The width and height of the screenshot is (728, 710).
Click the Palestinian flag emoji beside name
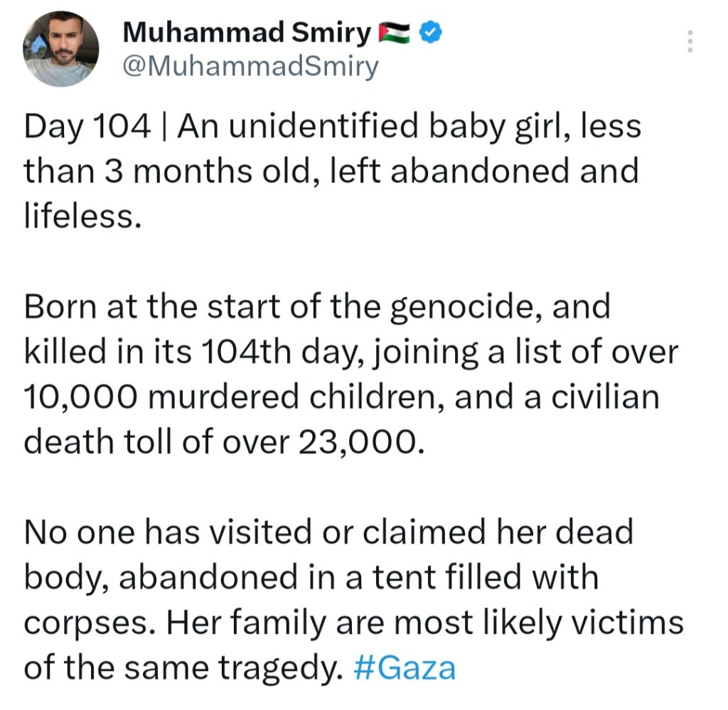pos(396,33)
